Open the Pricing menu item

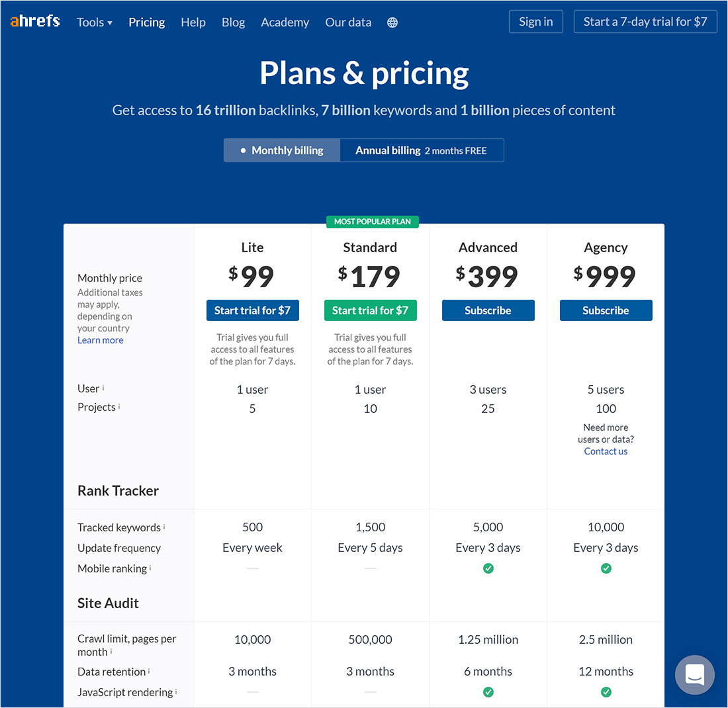147,22
